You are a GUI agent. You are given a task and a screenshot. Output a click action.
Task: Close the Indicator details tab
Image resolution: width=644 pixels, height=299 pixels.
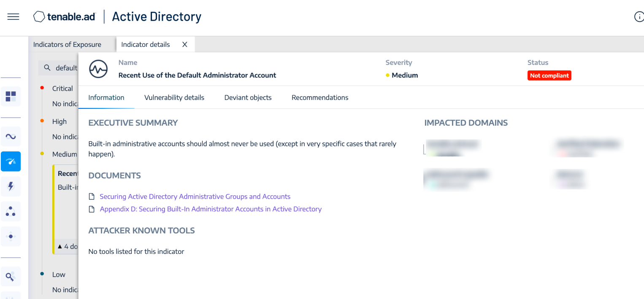pos(184,44)
